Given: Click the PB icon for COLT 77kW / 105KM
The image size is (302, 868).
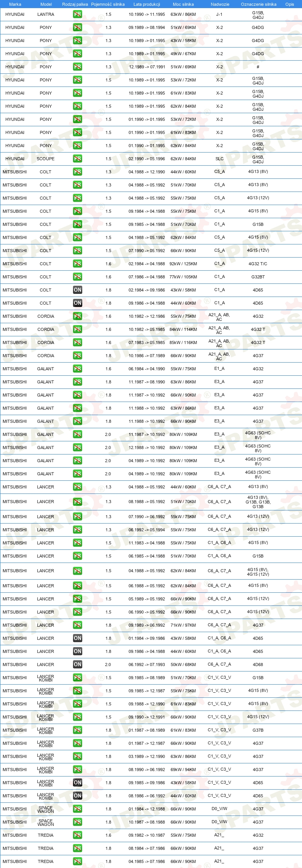Looking at the screenshot, I should click(x=77, y=277).
